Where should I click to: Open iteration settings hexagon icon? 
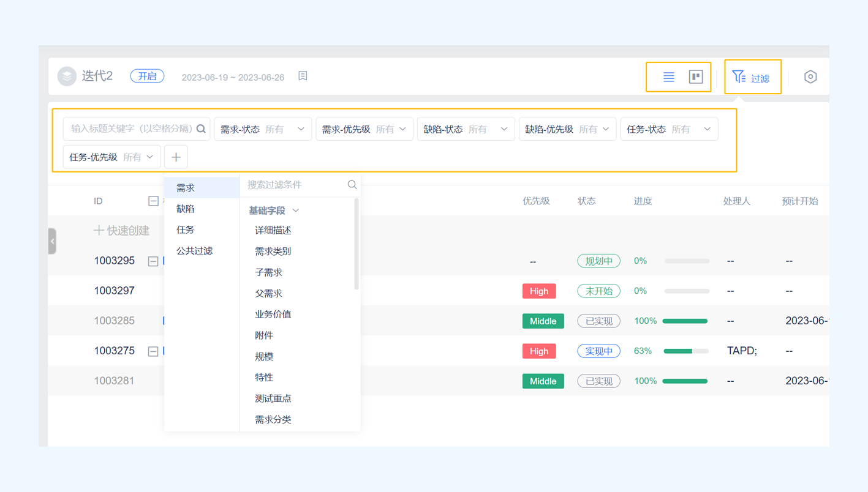810,76
